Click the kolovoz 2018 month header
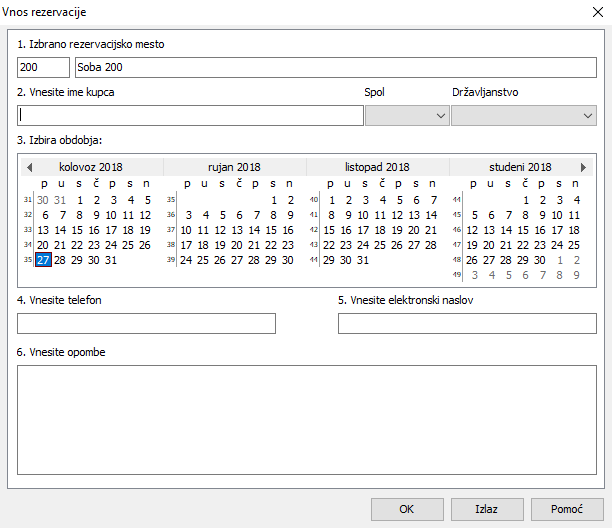 pos(90,167)
